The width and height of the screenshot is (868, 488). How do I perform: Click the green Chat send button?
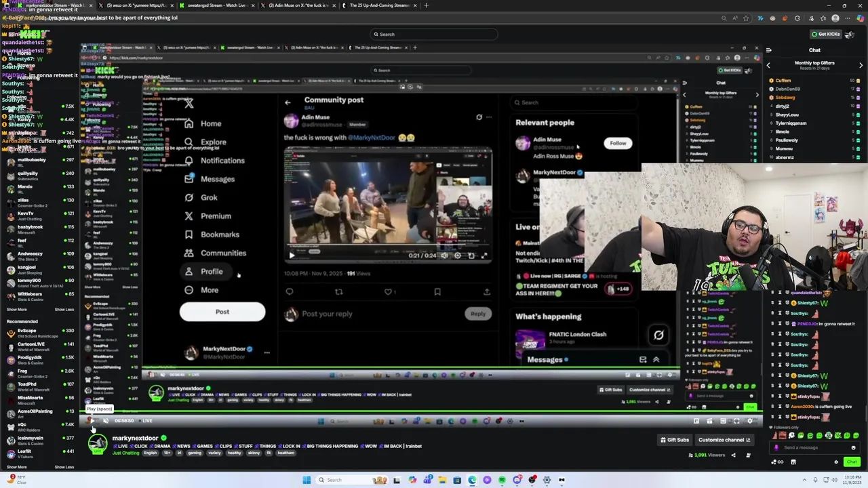click(x=852, y=462)
